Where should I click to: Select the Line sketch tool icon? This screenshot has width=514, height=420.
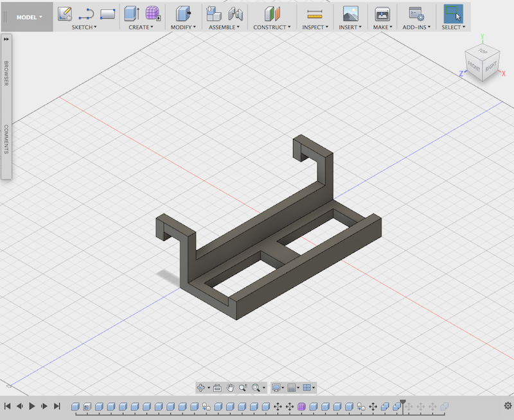tap(86, 14)
